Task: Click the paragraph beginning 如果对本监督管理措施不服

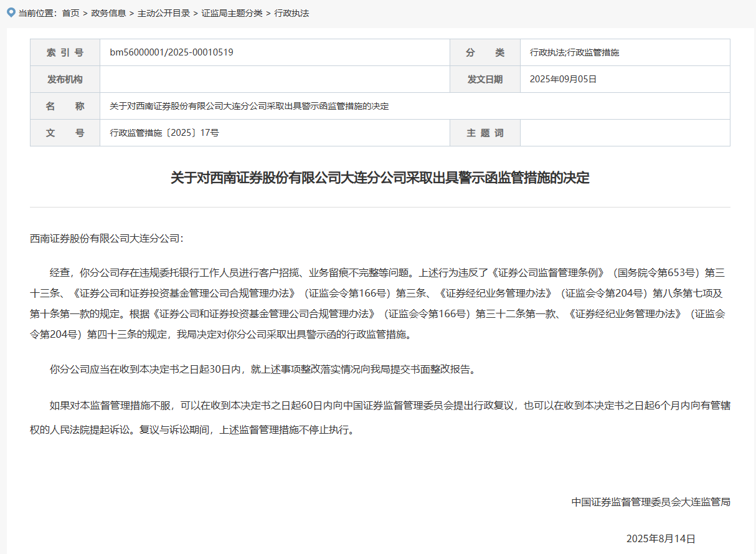Action: [380, 418]
